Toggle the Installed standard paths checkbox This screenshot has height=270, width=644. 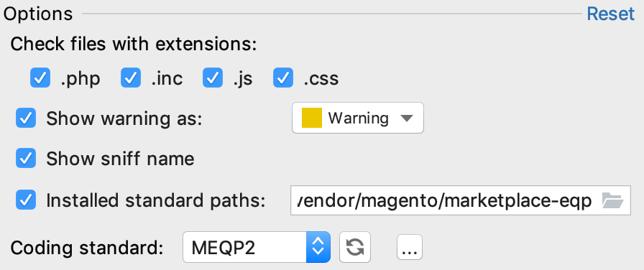[x=26, y=200]
